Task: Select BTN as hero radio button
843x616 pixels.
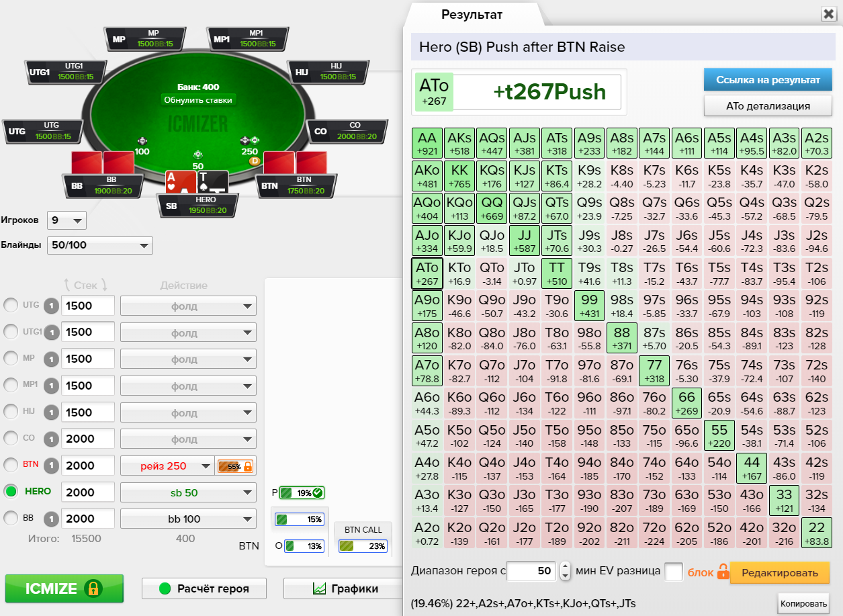Action: 11,466
